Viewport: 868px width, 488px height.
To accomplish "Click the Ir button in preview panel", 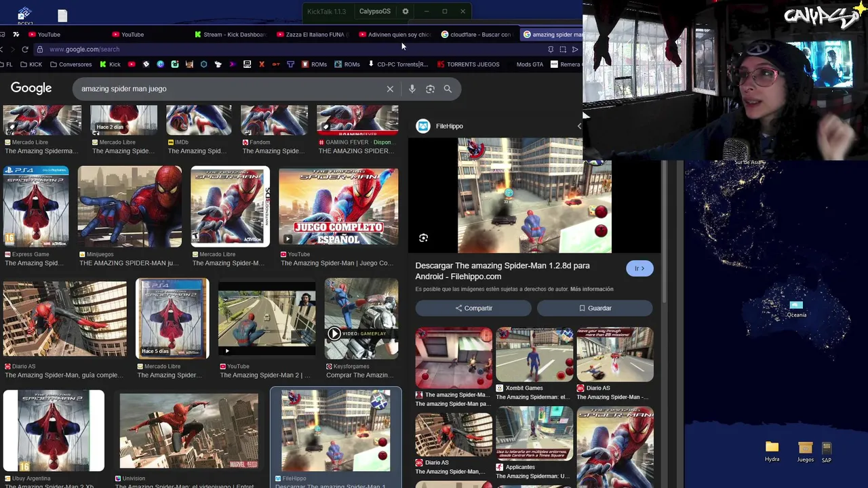I will [x=639, y=268].
